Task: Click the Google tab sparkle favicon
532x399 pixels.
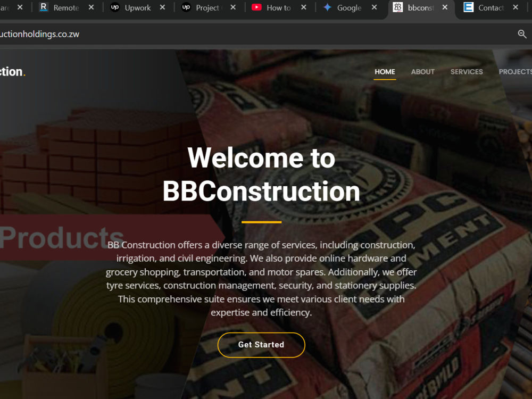Action: (x=327, y=7)
